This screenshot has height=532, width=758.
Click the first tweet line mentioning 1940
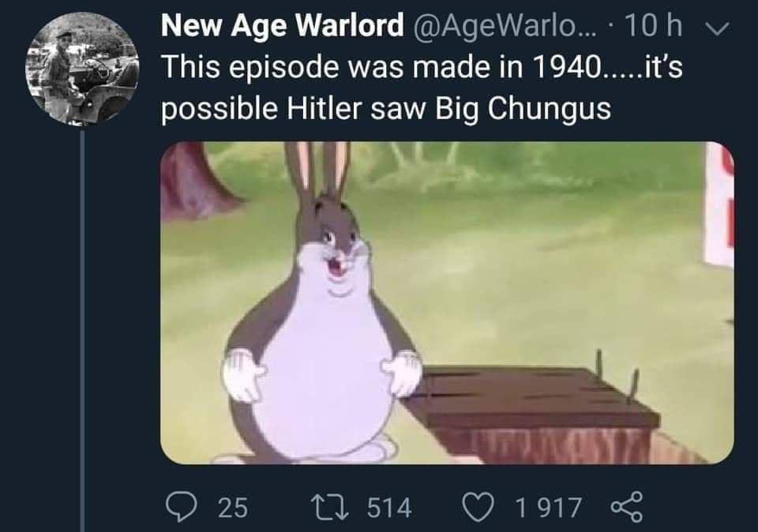(x=422, y=66)
